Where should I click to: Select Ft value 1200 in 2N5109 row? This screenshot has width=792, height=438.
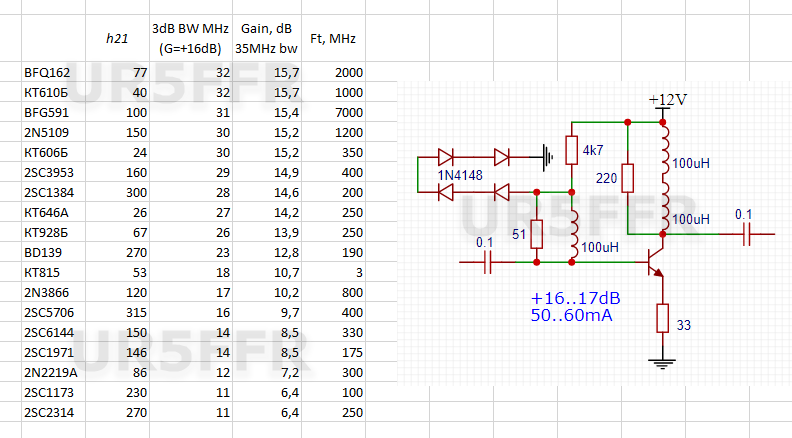pyautogui.click(x=333, y=132)
